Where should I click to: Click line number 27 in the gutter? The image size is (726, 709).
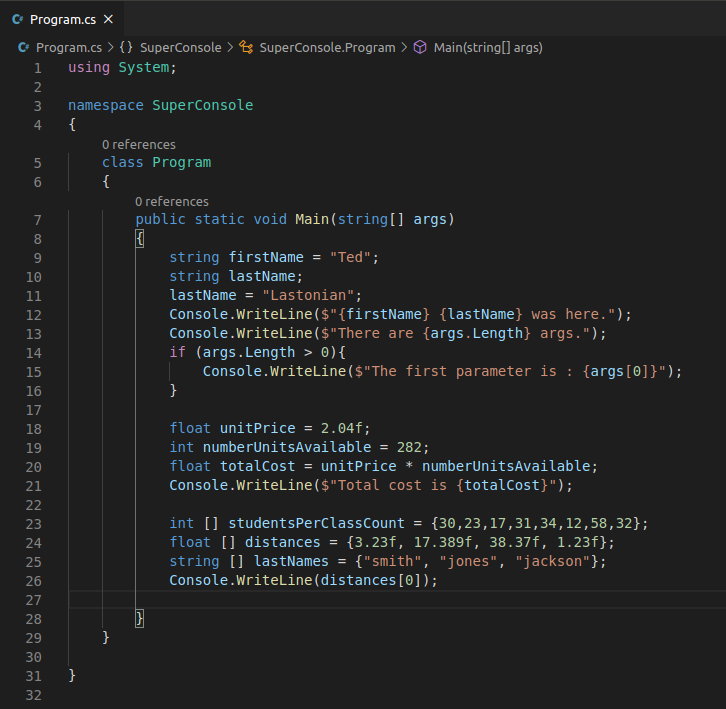(34, 600)
